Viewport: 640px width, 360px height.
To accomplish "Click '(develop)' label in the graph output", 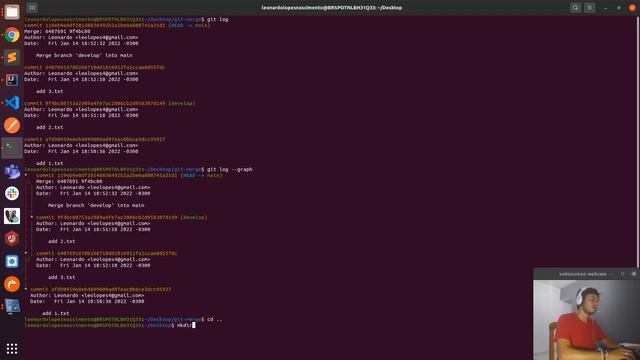I will (194, 218).
